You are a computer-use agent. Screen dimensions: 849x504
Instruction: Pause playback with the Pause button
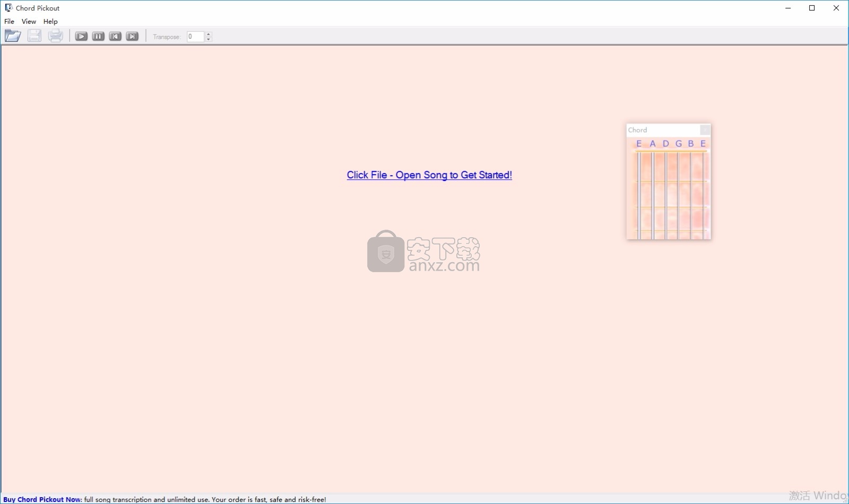click(98, 37)
